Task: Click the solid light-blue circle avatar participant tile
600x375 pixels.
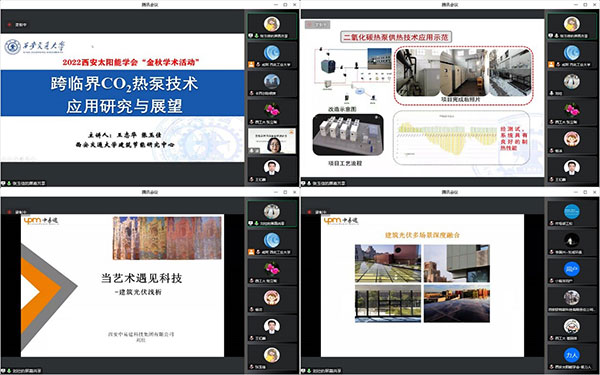Action: [x=572, y=214]
